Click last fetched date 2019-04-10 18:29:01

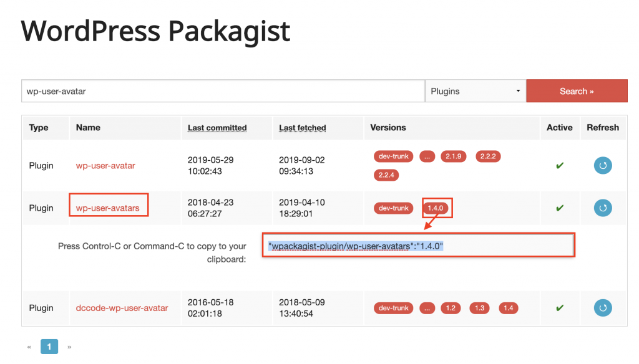pyautogui.click(x=302, y=208)
